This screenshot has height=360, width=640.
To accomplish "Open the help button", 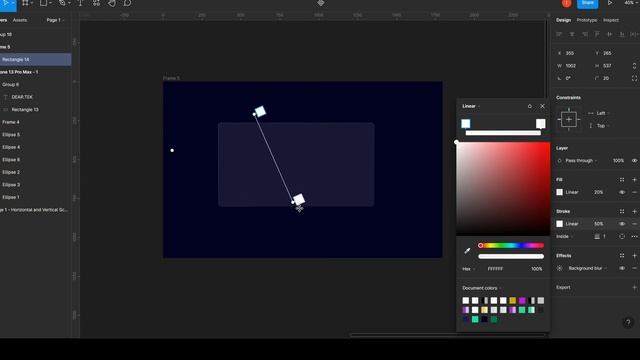I will coord(628,322).
